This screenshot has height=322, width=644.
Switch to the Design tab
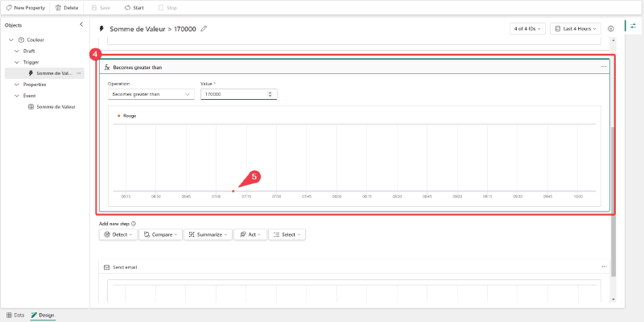tap(43, 315)
